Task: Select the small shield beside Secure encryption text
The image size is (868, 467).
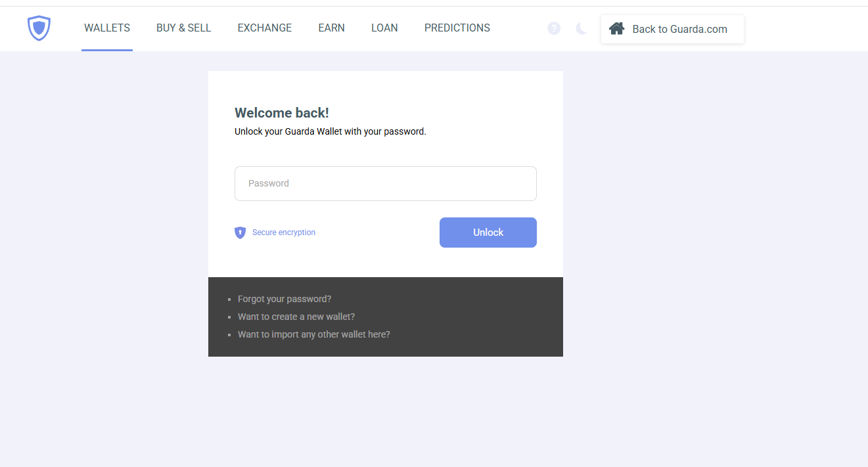Action: click(x=240, y=233)
